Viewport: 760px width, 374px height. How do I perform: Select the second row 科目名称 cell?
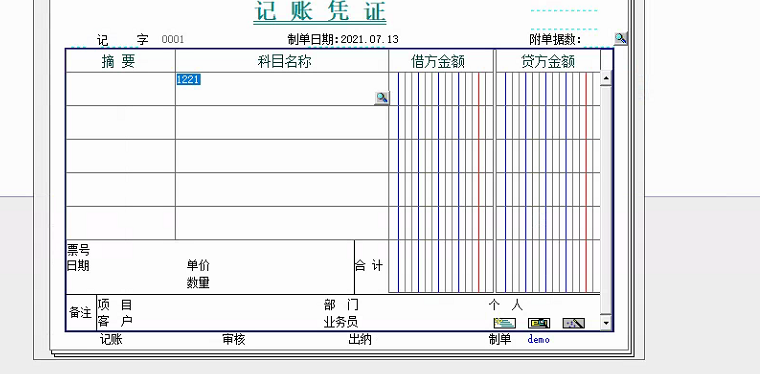(x=282, y=123)
